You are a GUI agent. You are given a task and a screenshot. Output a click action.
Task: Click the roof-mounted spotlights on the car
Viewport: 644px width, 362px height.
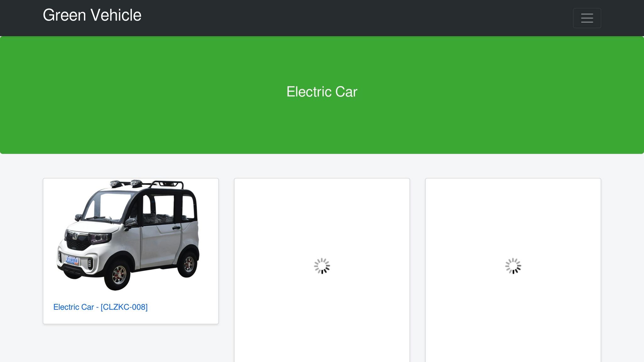(126, 183)
